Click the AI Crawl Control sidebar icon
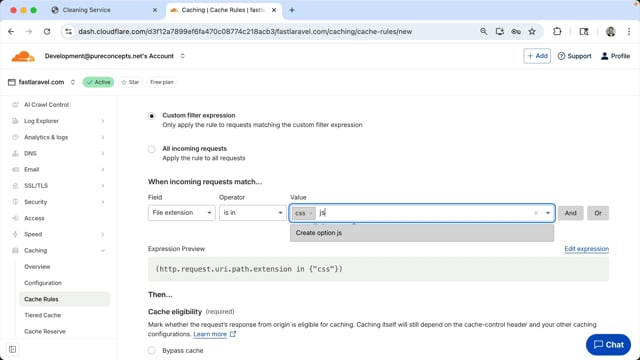The width and height of the screenshot is (640, 360). pos(15,104)
